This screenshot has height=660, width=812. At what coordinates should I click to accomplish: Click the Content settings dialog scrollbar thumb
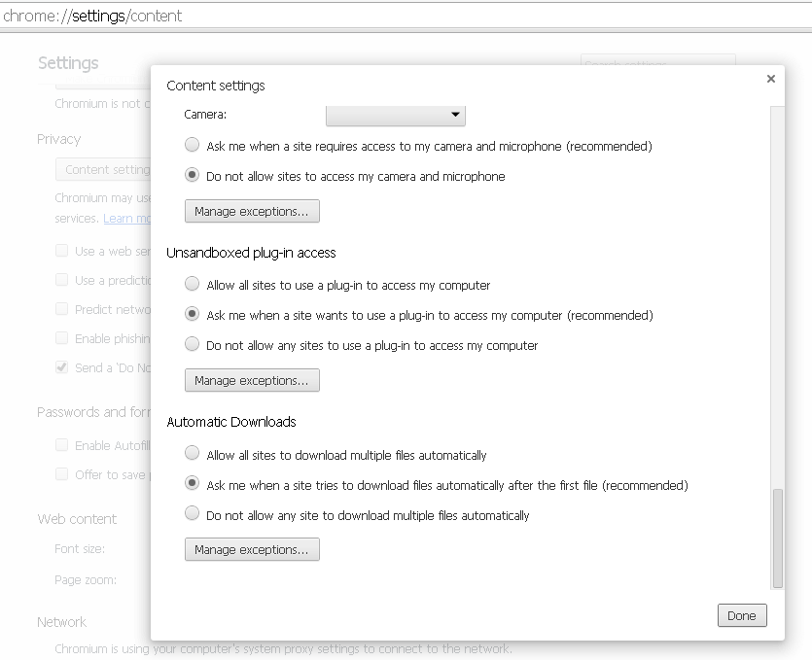tap(778, 538)
